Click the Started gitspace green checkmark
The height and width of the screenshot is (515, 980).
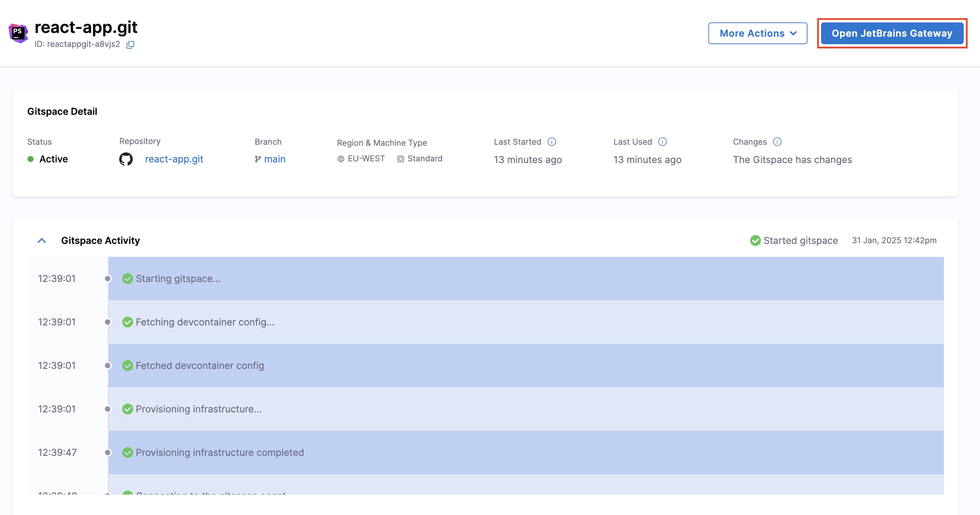[755, 241]
